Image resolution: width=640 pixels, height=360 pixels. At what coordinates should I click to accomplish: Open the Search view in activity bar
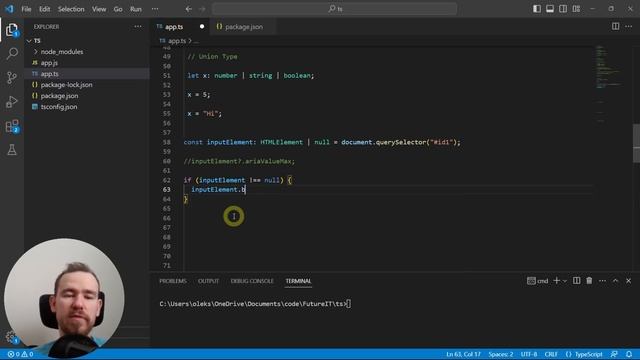[x=12, y=53]
